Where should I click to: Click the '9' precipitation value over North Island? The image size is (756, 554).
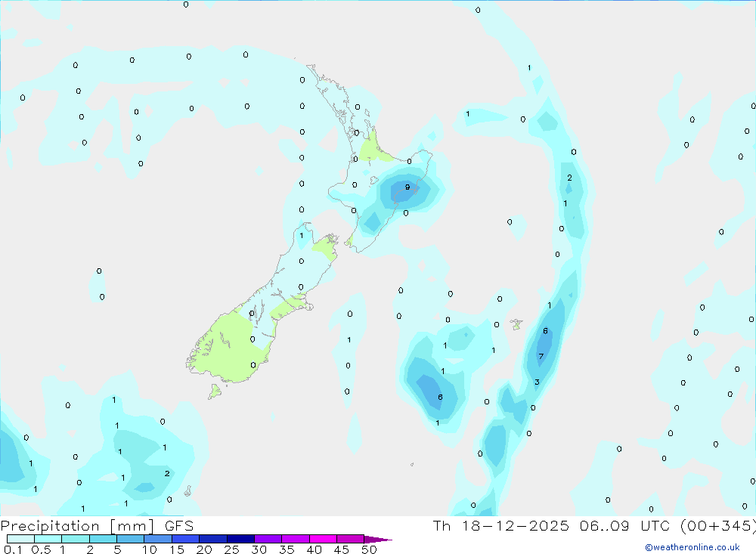point(407,187)
